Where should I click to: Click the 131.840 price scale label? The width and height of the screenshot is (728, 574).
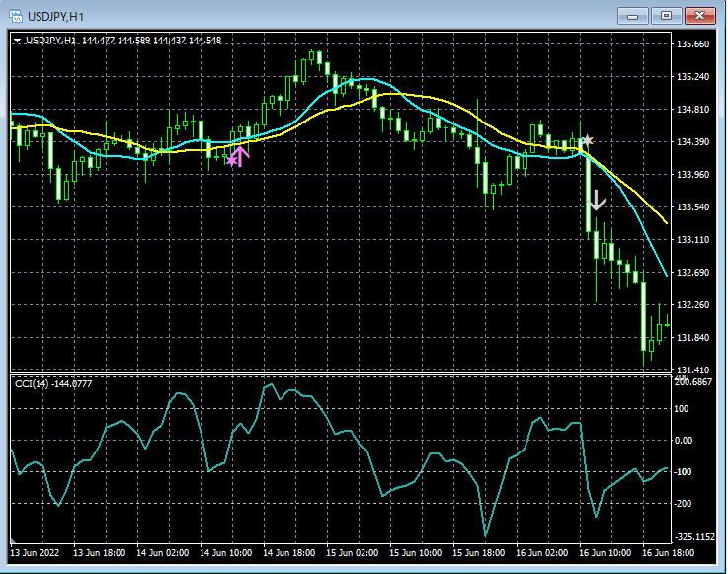(692, 338)
